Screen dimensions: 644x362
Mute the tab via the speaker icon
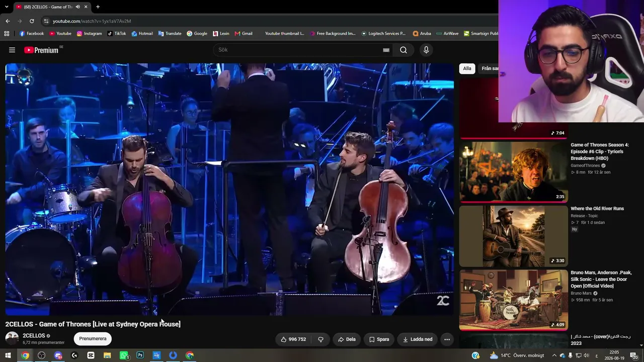(x=77, y=7)
